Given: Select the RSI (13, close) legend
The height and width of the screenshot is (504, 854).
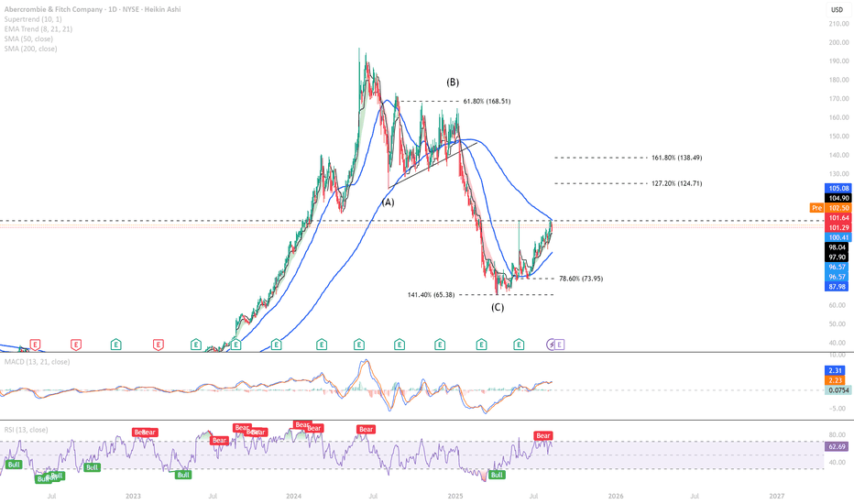Looking at the screenshot, I should point(27,430).
